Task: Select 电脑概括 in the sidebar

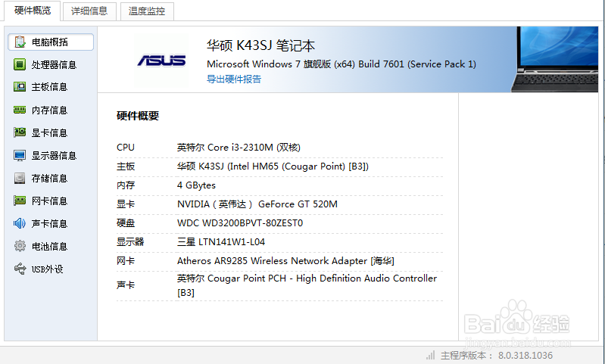Action: pyautogui.click(x=51, y=42)
